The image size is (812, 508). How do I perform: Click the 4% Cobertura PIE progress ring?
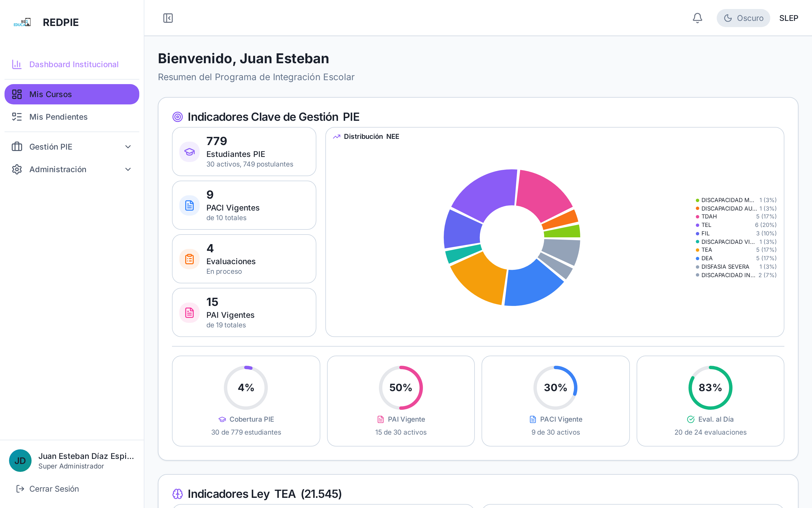pyautogui.click(x=246, y=388)
